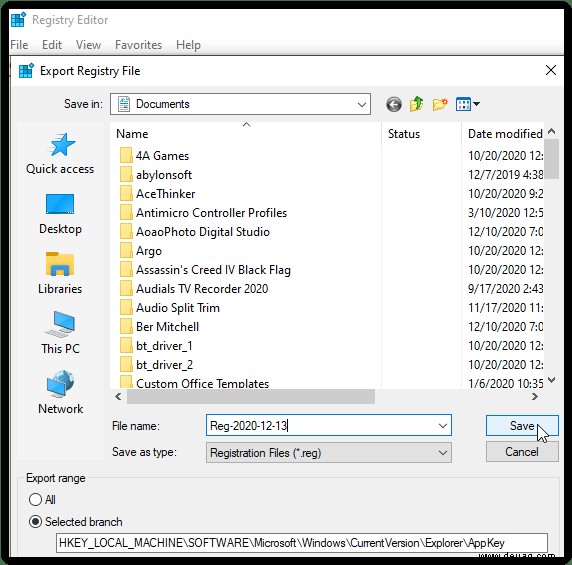The width and height of the screenshot is (572, 565).
Task: Click the Ber Mitchell folder icon
Action: click(x=126, y=326)
